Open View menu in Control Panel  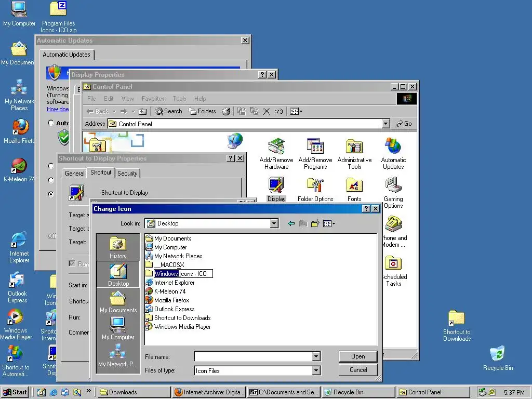tap(128, 99)
